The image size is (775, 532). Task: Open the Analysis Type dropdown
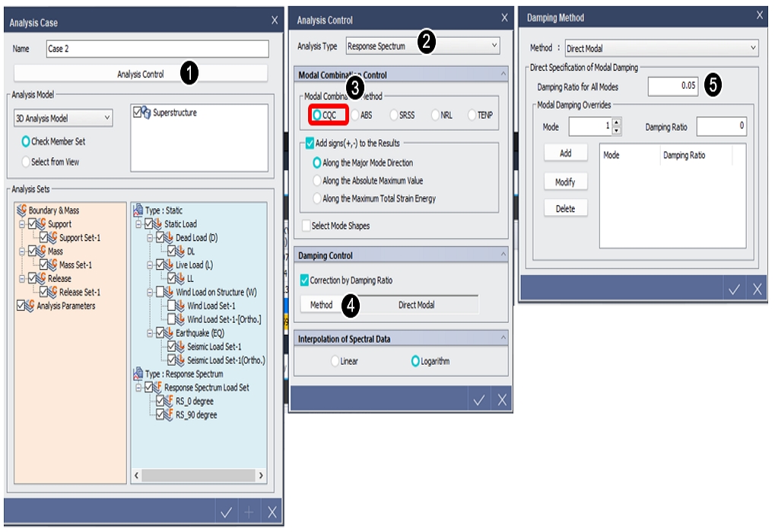coord(493,45)
